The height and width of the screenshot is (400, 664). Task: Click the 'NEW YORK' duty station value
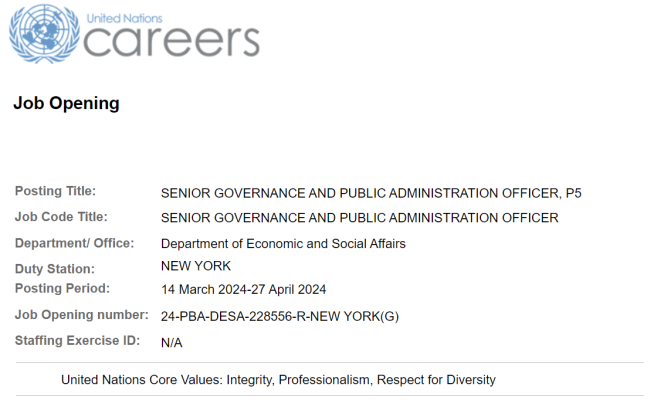pos(196,266)
